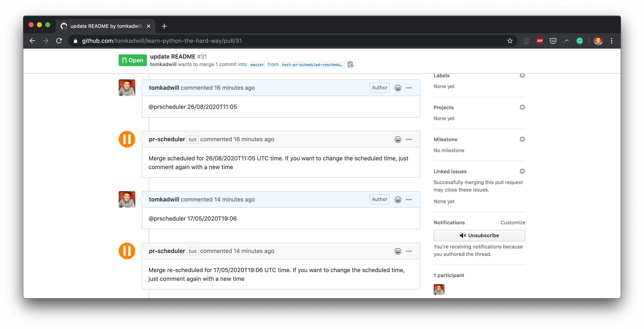Open the Milestone gear settings
Image resolution: width=644 pixels, height=329 pixels.
(x=522, y=139)
